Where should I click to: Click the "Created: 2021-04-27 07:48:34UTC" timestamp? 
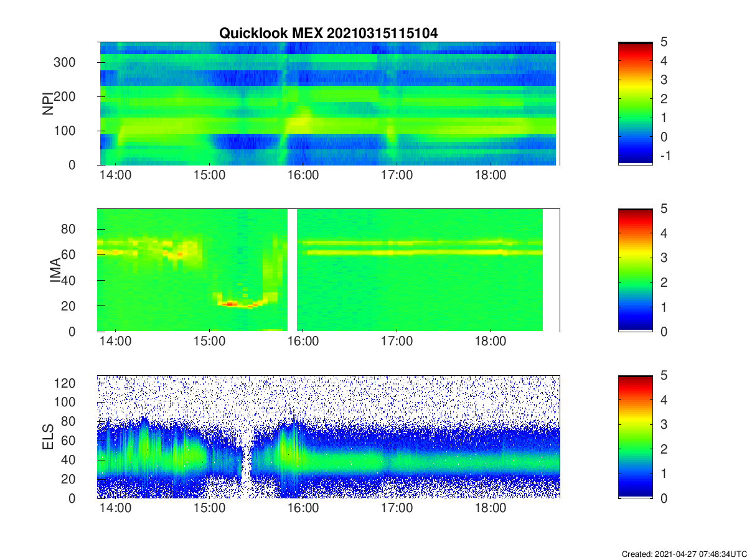683,554
